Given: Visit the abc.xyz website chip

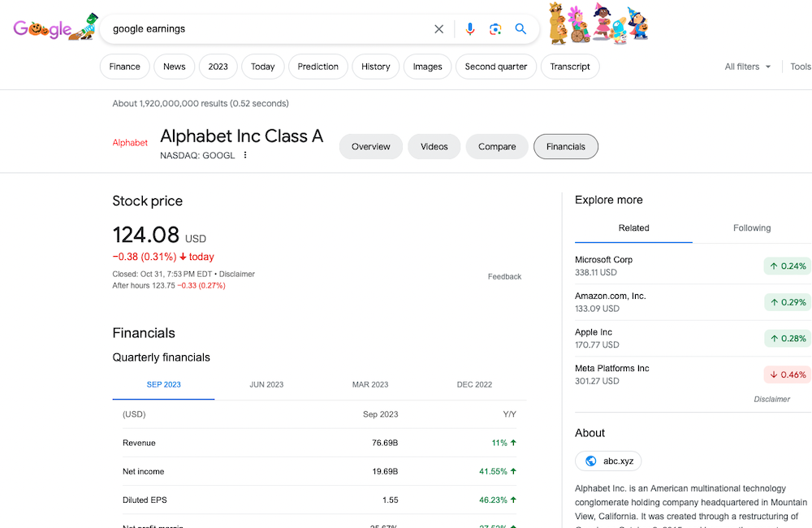Looking at the screenshot, I should tap(608, 461).
